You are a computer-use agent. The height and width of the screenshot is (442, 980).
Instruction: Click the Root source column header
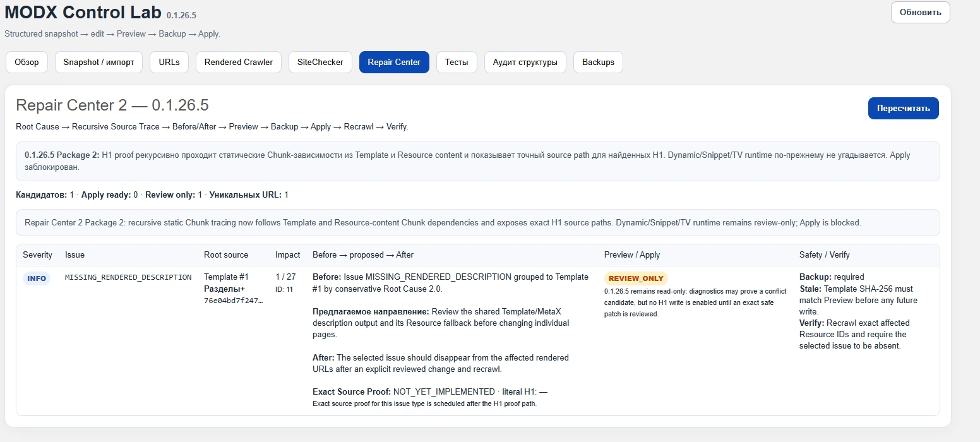tap(226, 255)
